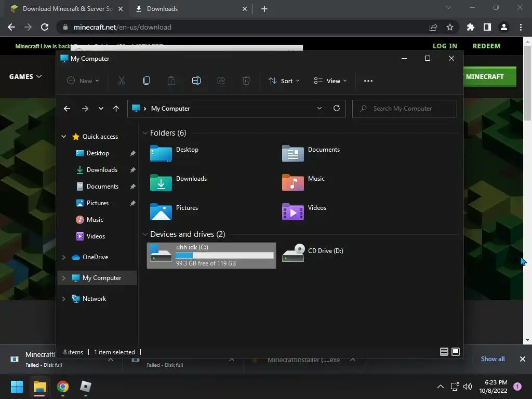Open the Music folder icon
The image size is (532, 399).
pyautogui.click(x=293, y=182)
